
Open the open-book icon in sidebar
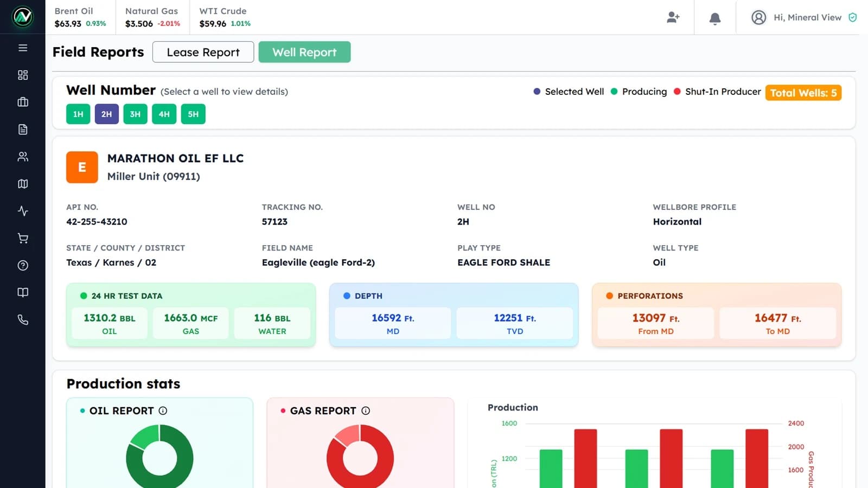[23, 292]
